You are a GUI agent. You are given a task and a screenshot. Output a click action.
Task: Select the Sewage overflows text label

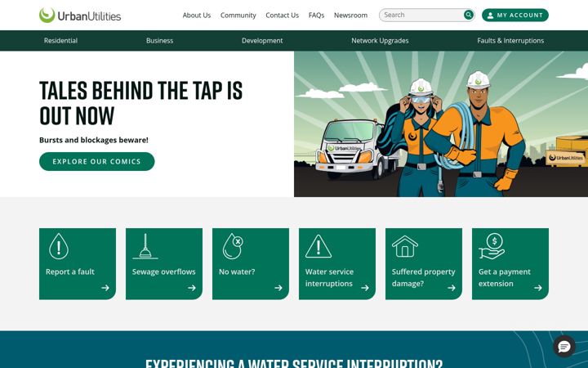(164, 272)
